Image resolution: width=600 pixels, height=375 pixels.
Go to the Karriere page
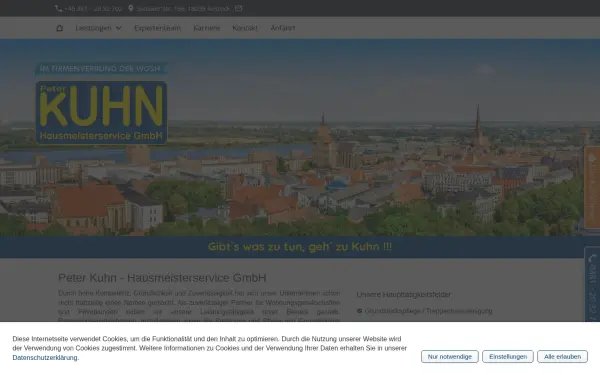click(207, 28)
